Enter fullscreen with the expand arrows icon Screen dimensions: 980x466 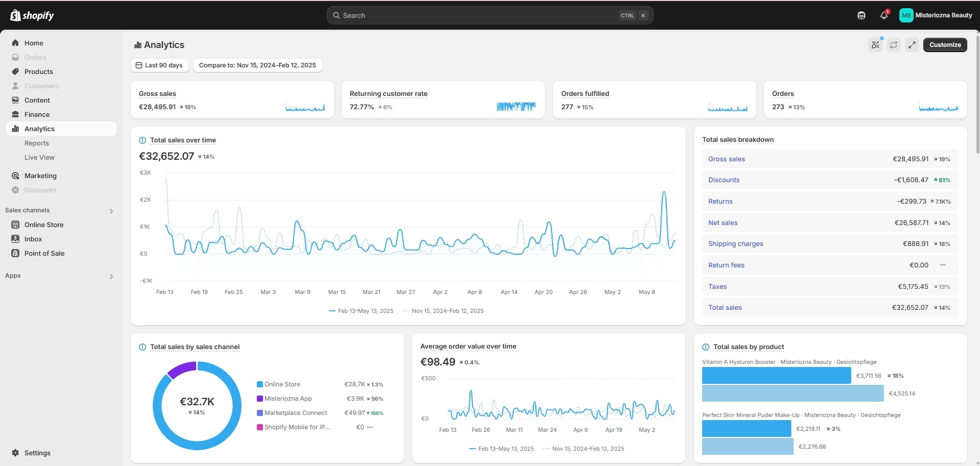pyautogui.click(x=912, y=45)
